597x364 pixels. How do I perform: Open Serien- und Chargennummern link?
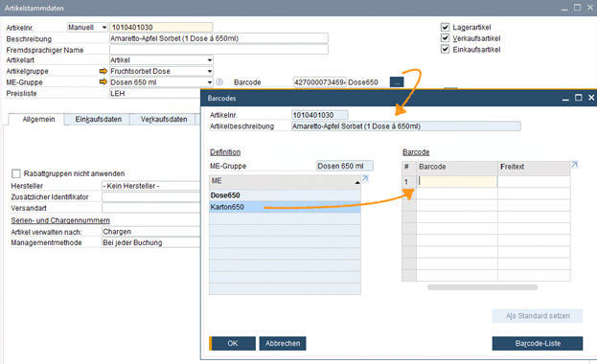(60, 220)
